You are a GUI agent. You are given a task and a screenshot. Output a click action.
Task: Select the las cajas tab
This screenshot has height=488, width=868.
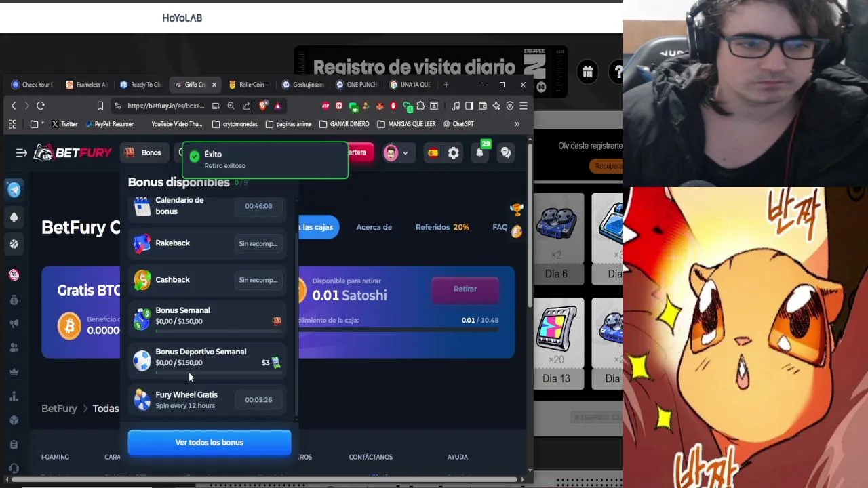318,227
